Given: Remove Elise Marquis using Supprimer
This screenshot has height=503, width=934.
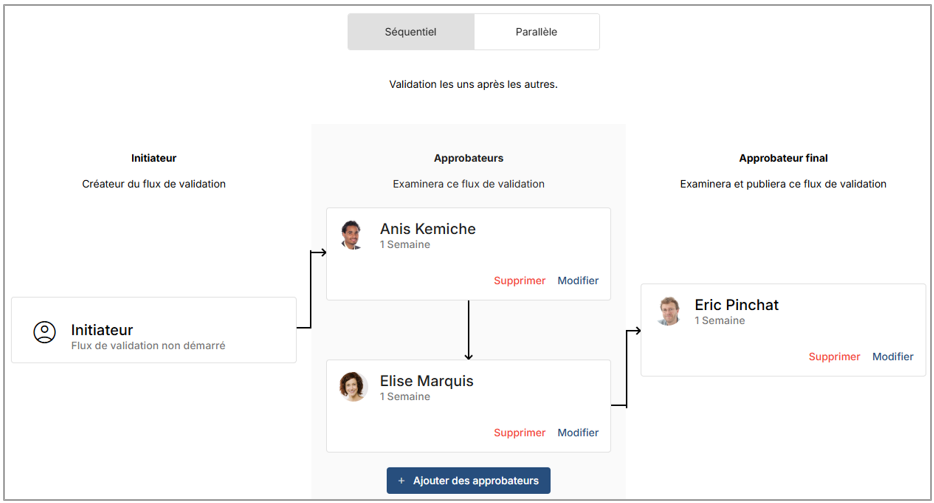Looking at the screenshot, I should pyautogui.click(x=519, y=433).
